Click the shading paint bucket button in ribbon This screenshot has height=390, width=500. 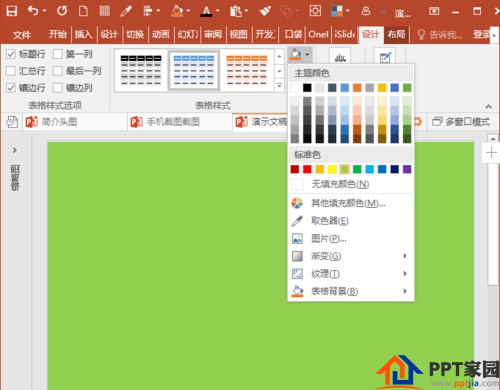coord(296,54)
